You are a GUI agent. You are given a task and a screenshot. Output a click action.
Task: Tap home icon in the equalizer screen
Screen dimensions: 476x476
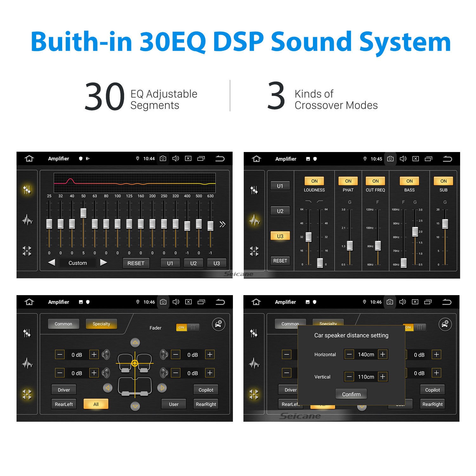point(29,158)
